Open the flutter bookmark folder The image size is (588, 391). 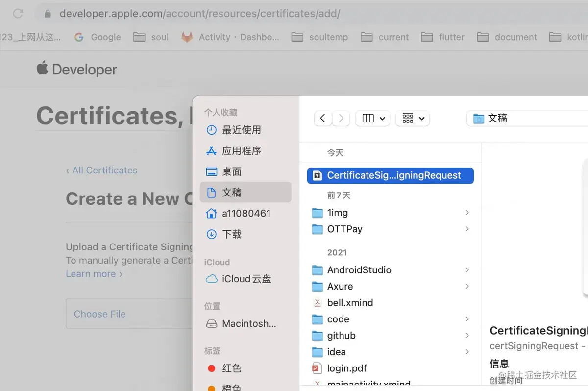[x=443, y=37]
